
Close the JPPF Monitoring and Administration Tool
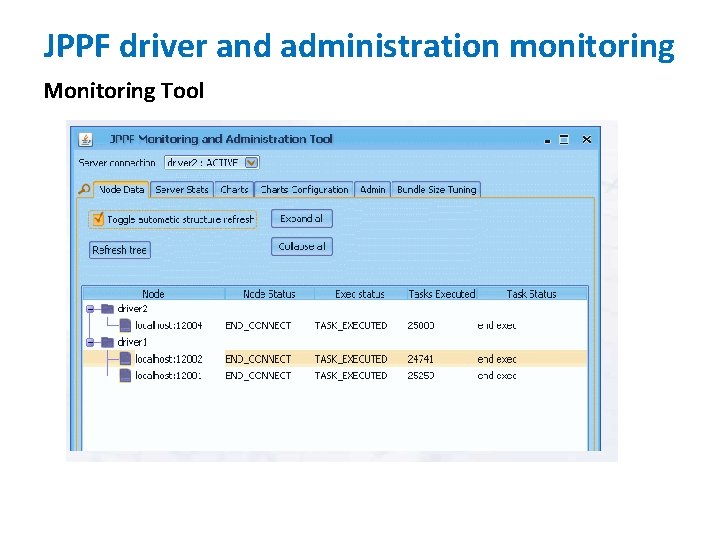(x=586, y=139)
